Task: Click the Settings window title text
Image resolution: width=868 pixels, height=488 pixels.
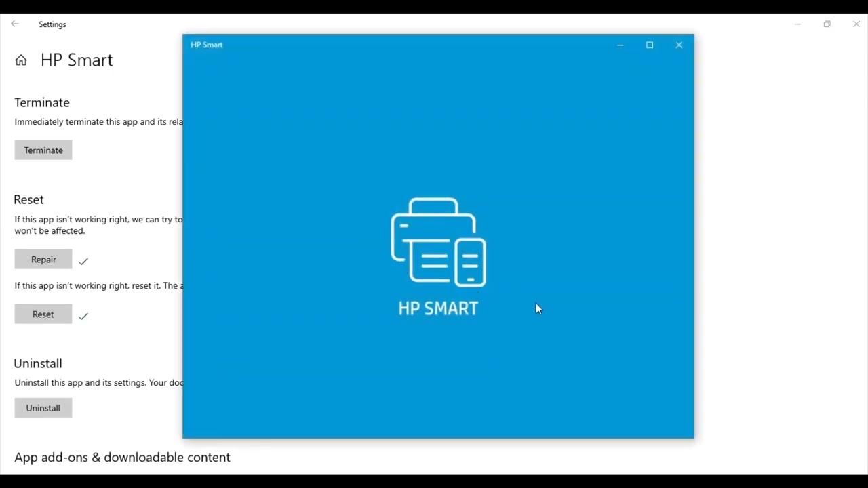Action: [52, 24]
